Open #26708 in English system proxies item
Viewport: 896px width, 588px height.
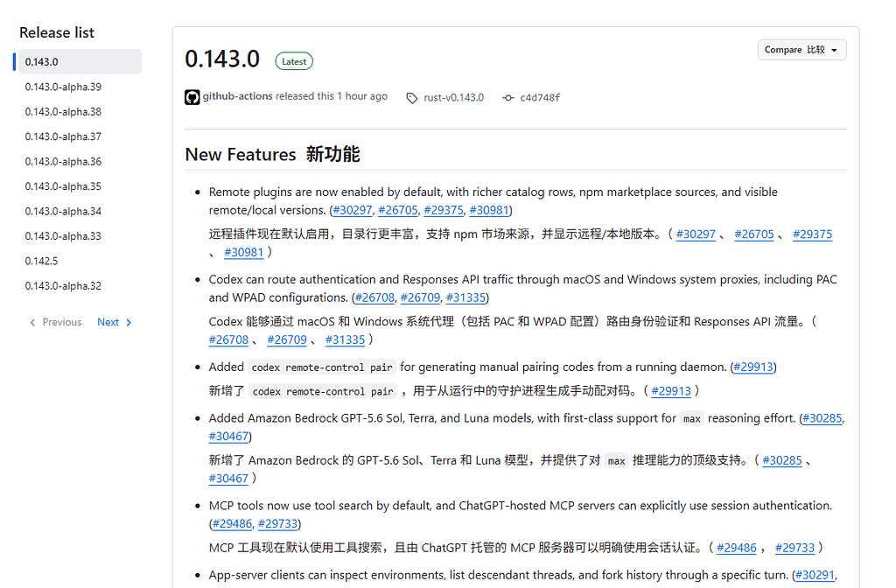pos(374,297)
